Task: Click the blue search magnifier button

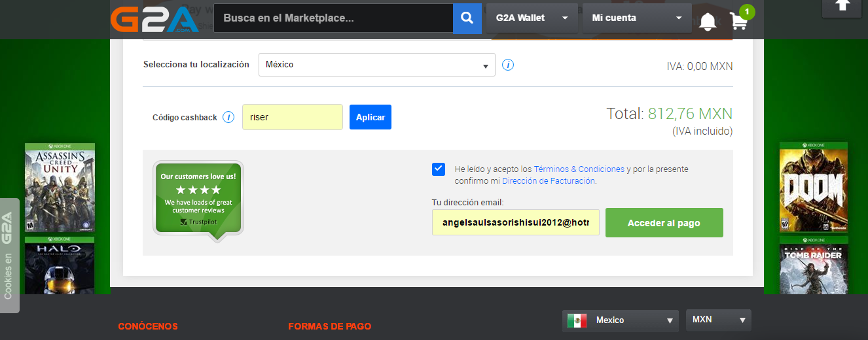Action: click(x=467, y=18)
